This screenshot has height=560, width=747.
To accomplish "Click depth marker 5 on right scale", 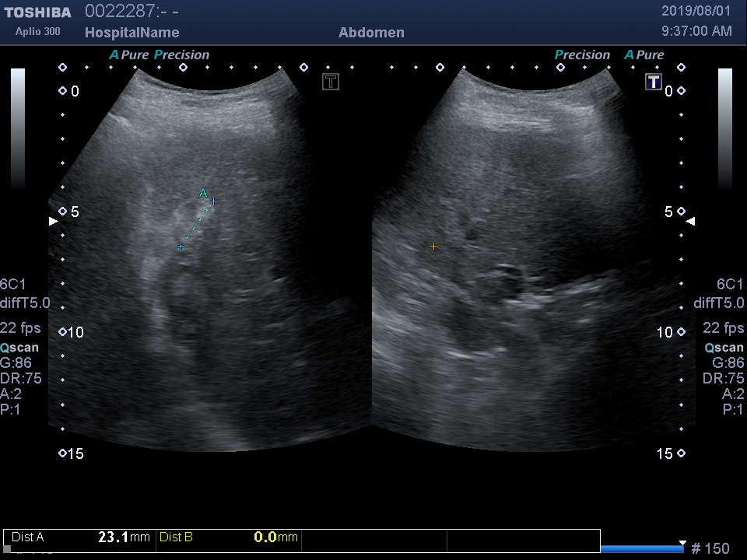I will tap(669, 212).
